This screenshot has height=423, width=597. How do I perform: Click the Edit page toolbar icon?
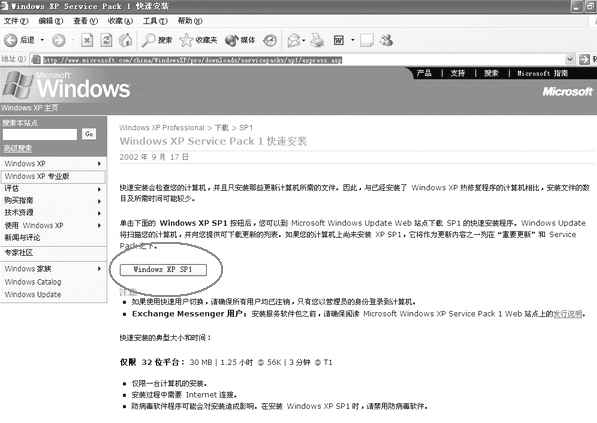(338, 40)
